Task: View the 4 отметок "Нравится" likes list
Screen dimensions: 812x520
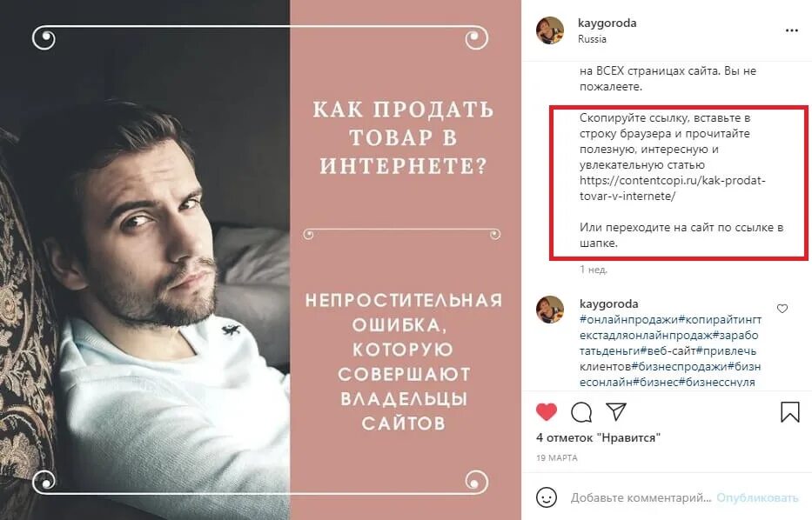Action: 598,437
